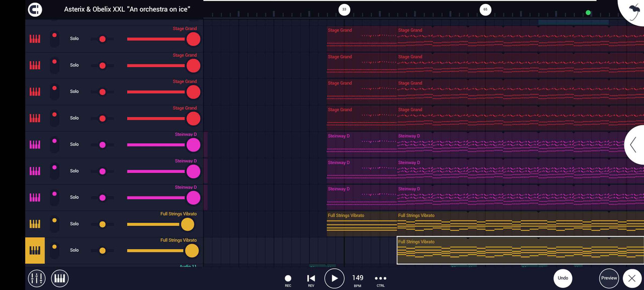Solo the first Stage Grand track
The image size is (644, 290).
pos(74,39)
